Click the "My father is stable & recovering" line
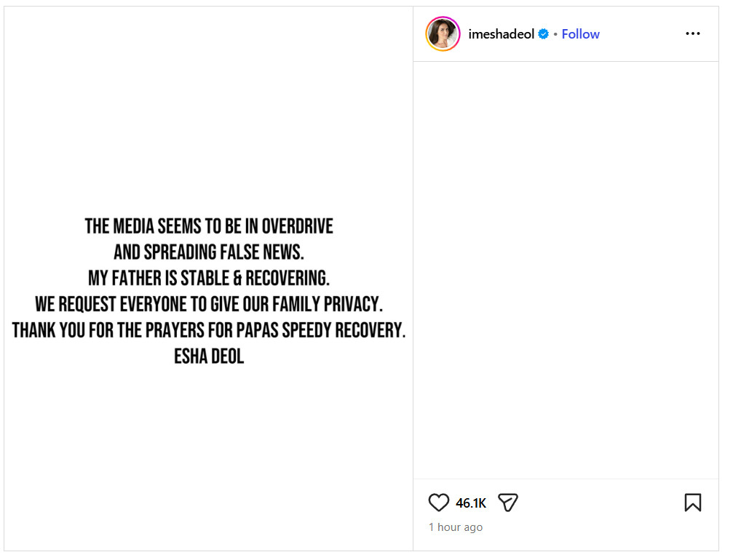733x560 pixels. point(209,278)
